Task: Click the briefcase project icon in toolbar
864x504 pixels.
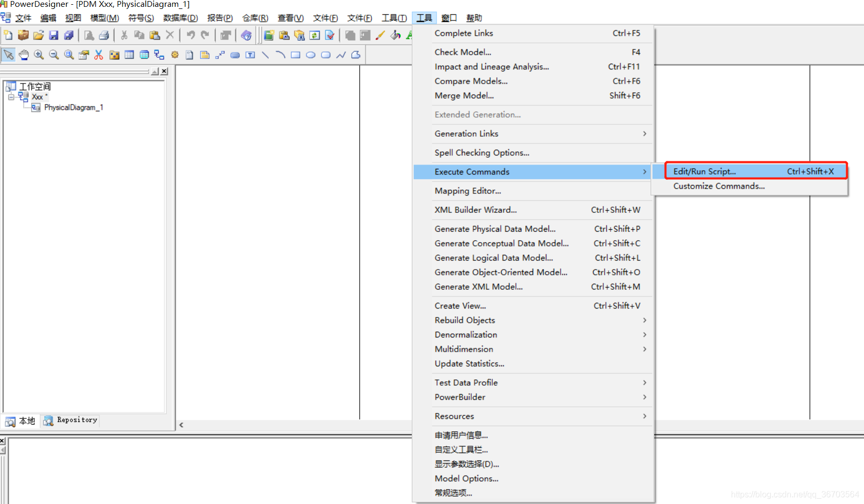Action: point(23,35)
